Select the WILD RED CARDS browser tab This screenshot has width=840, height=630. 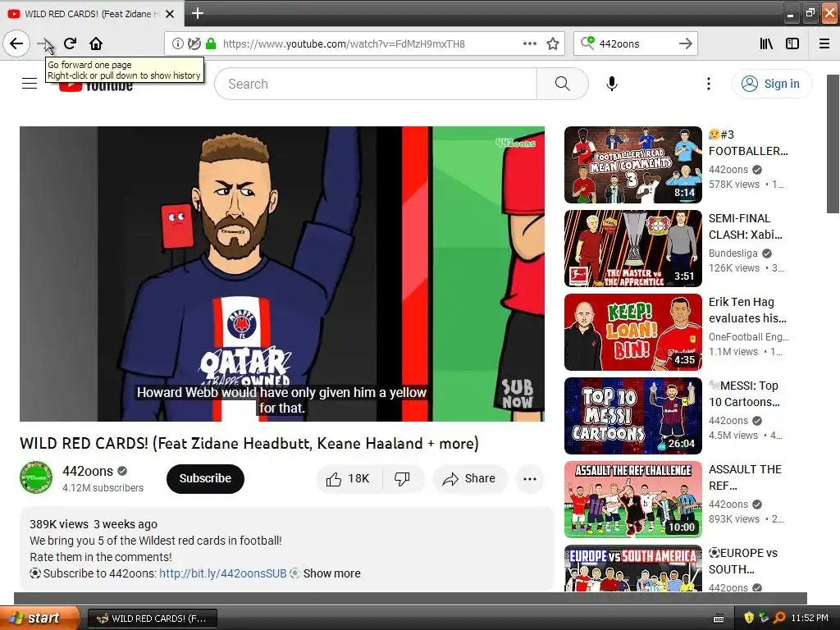point(92,14)
